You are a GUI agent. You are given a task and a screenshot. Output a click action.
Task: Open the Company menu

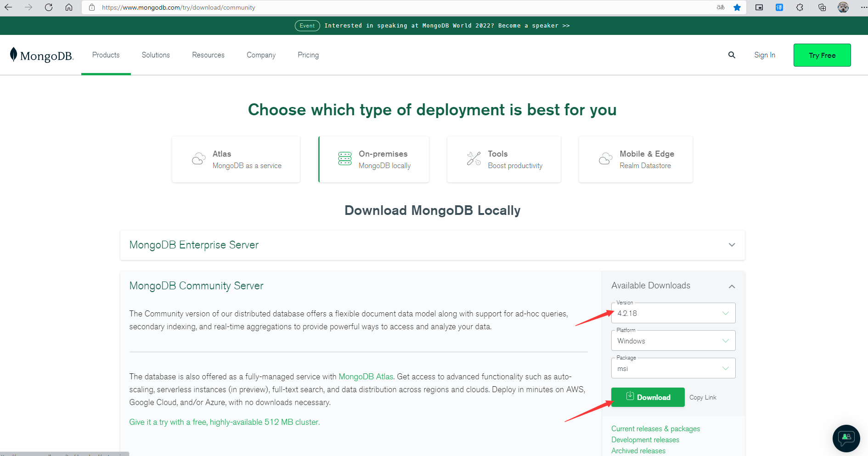(x=261, y=55)
